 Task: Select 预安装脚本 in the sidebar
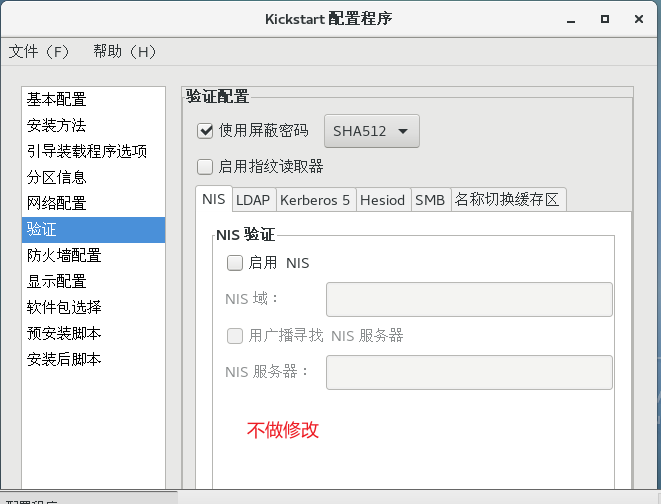(93, 334)
